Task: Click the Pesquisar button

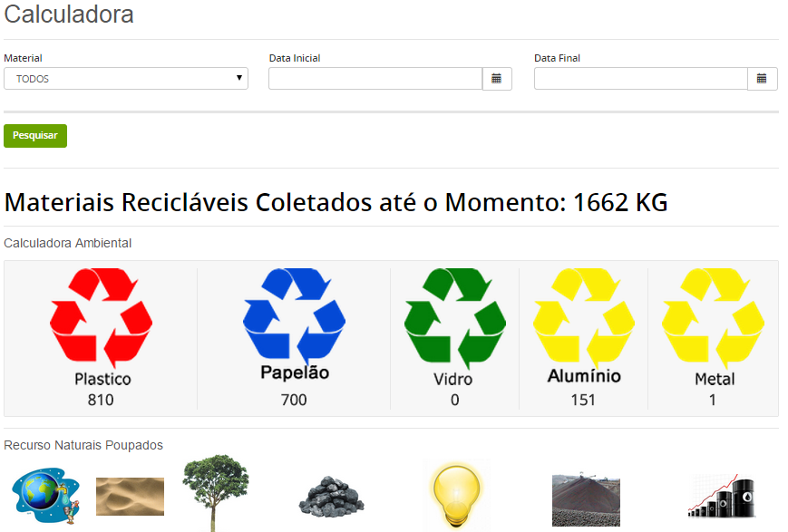Action: [x=35, y=136]
